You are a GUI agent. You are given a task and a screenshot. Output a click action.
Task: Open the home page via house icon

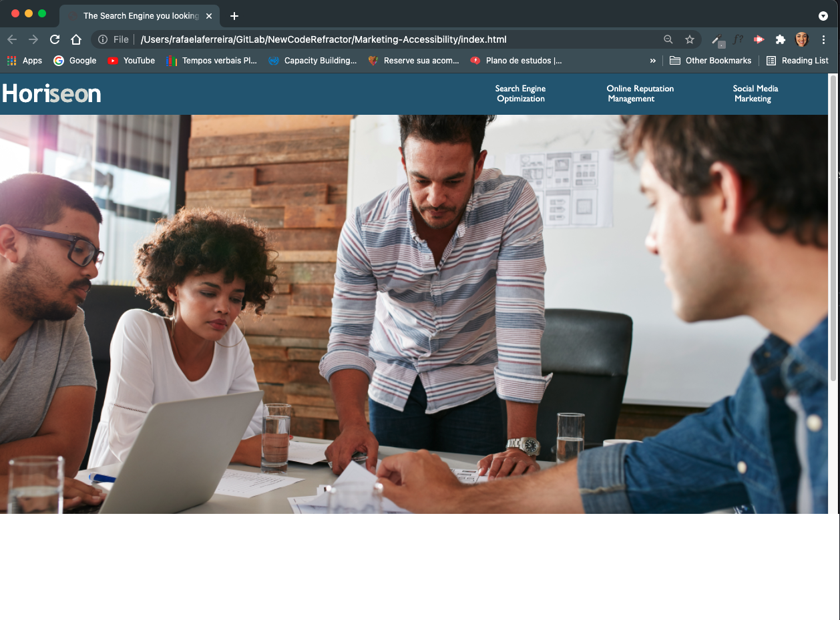coord(76,39)
